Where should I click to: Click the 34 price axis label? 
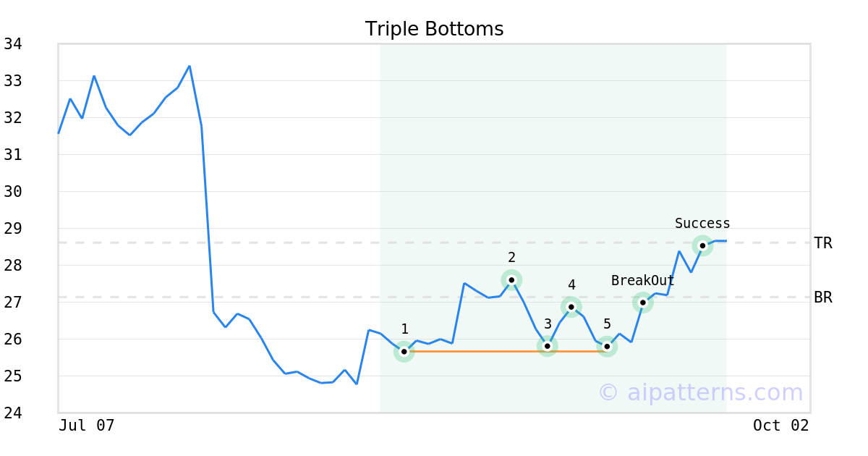coord(13,44)
